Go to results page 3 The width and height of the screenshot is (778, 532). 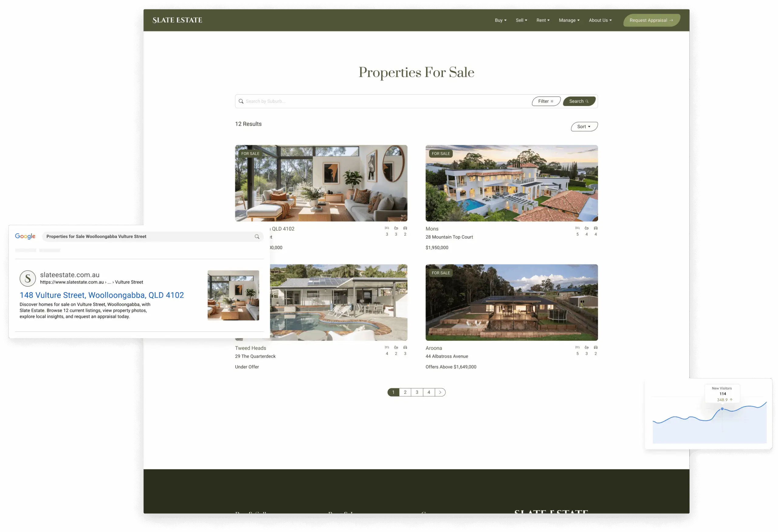click(x=417, y=393)
